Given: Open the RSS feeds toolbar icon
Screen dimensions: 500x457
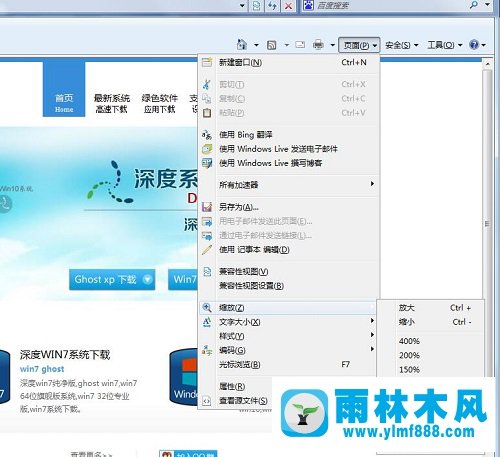Looking at the screenshot, I should pos(272,45).
